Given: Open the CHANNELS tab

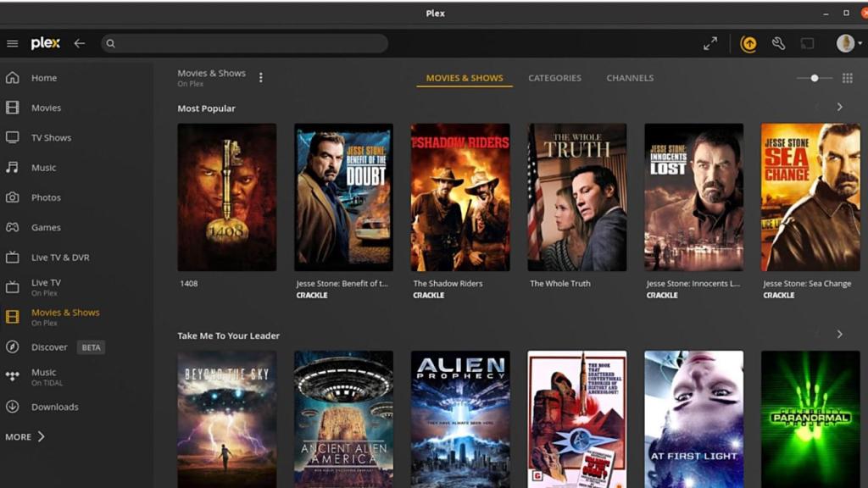Looking at the screenshot, I should 630,77.
